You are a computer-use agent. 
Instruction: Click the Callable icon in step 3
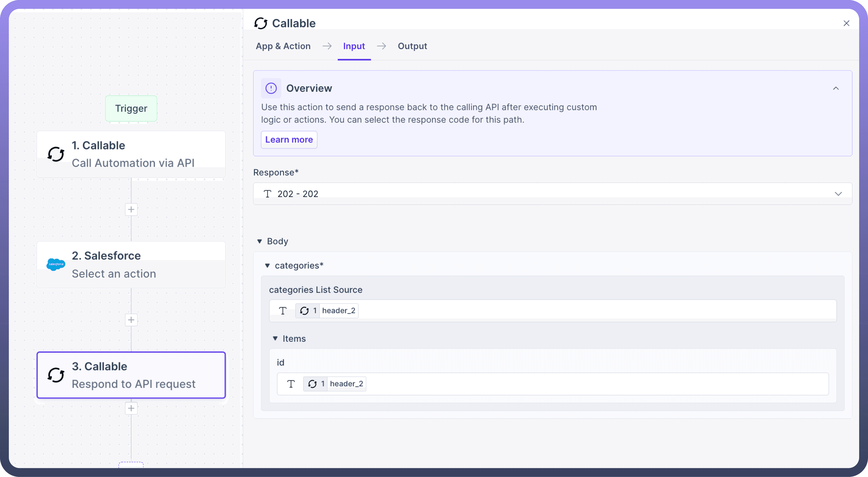coord(56,375)
